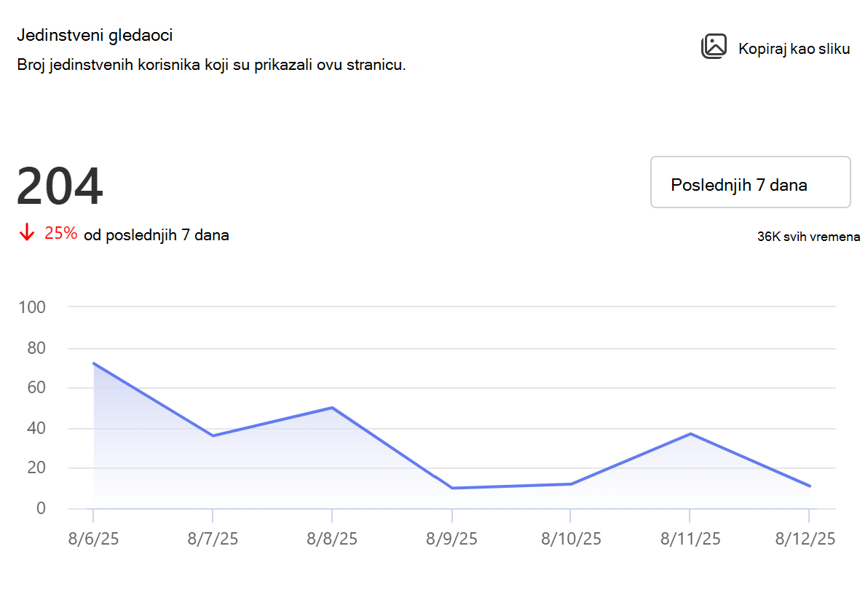Select the 8/12/25 end point on the line

[809, 486]
